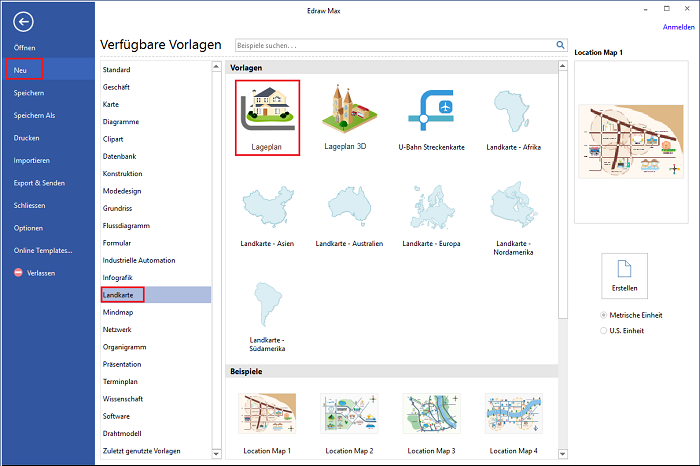Select the Karte category
The image size is (700, 466).
tap(111, 104)
